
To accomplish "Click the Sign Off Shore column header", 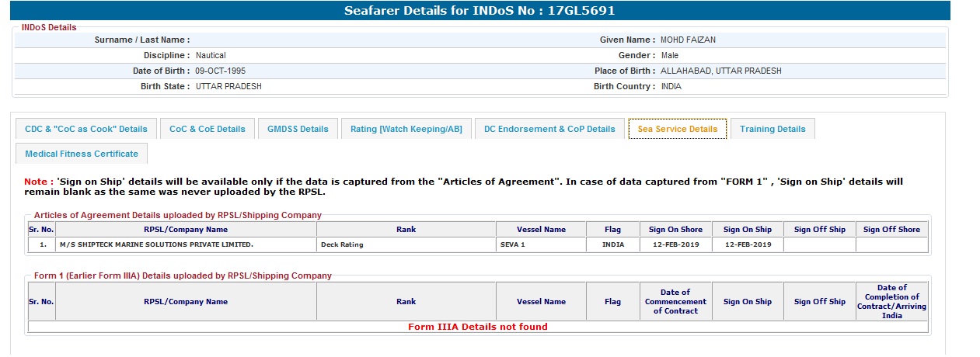I will (x=891, y=229).
